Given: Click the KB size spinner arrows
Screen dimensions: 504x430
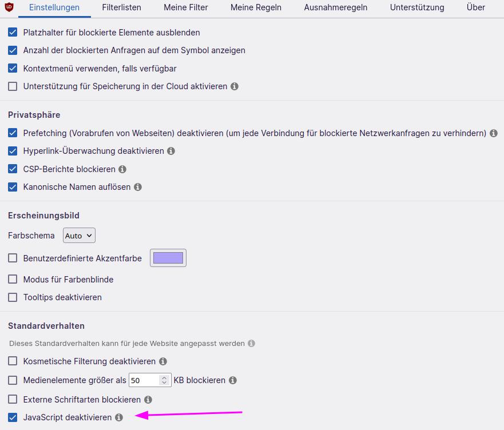Looking at the screenshot, I should tap(164, 380).
